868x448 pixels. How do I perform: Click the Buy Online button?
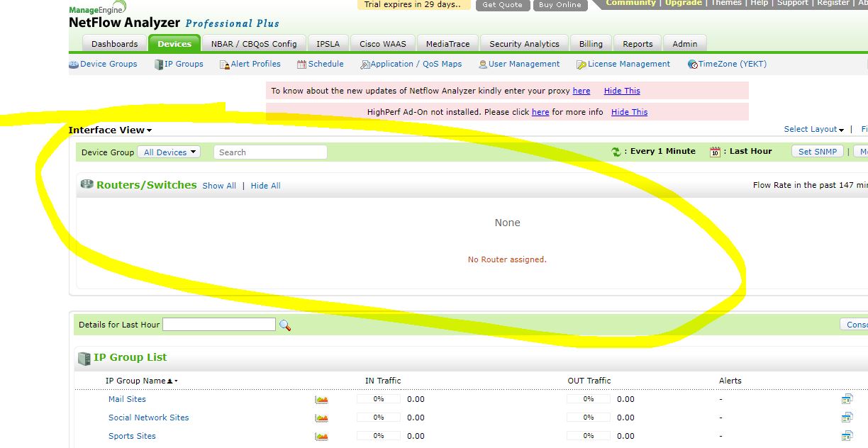pos(560,5)
